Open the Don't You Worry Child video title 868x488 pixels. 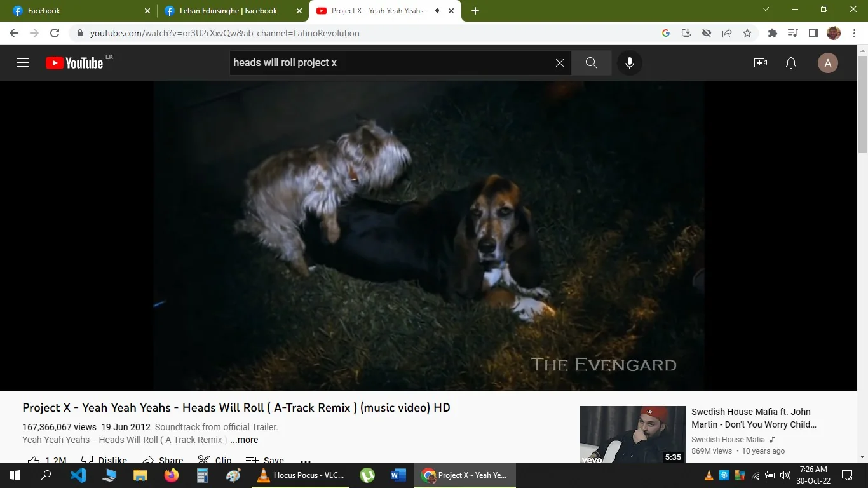point(754,418)
